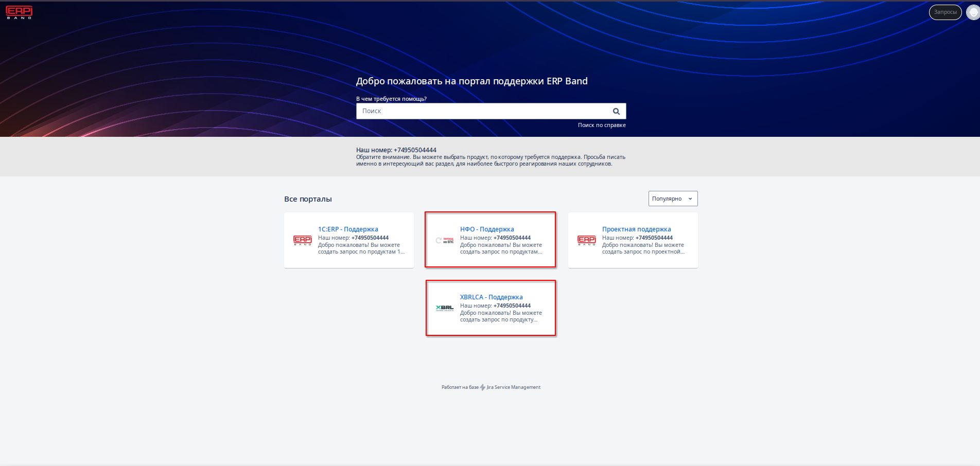Click the Jira Service Management footer link
980x466 pixels.
(513, 387)
